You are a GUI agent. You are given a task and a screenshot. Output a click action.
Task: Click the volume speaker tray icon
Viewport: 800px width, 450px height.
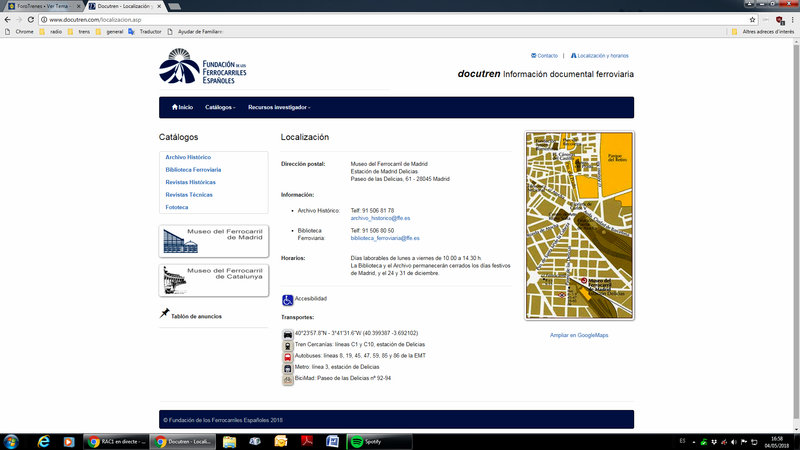coord(734,442)
